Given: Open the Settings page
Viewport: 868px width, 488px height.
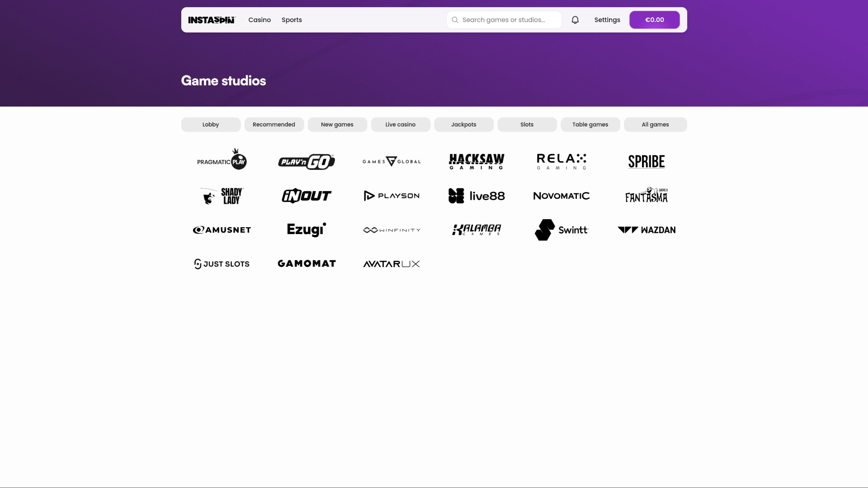Looking at the screenshot, I should tap(607, 20).
